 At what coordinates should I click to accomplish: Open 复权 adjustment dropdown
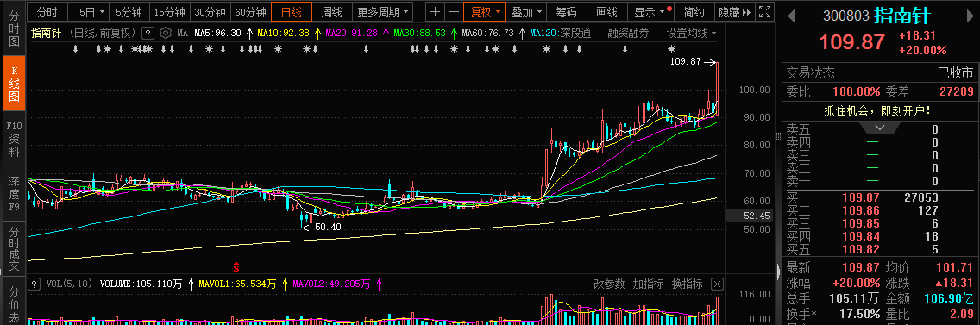[485, 12]
